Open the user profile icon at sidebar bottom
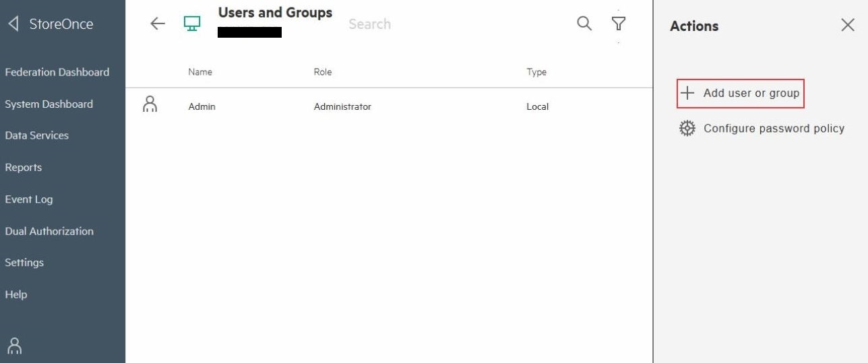The image size is (868, 363). point(15,345)
